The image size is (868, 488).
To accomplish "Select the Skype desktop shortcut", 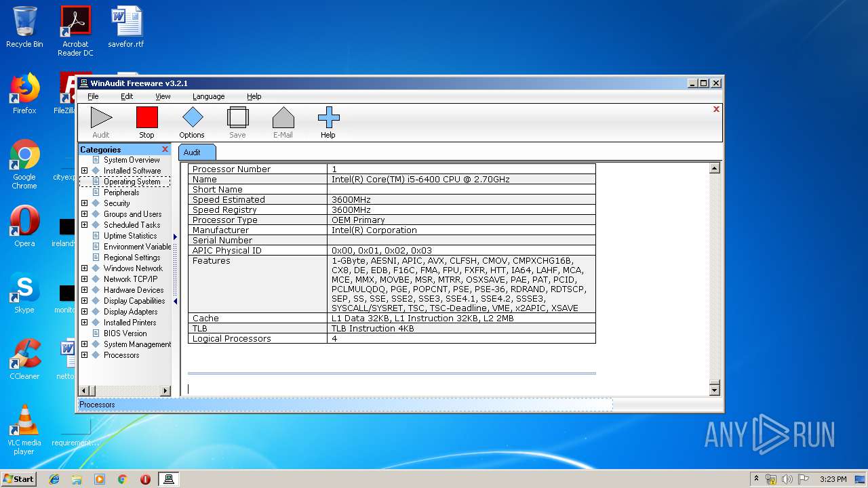I will coord(24,293).
